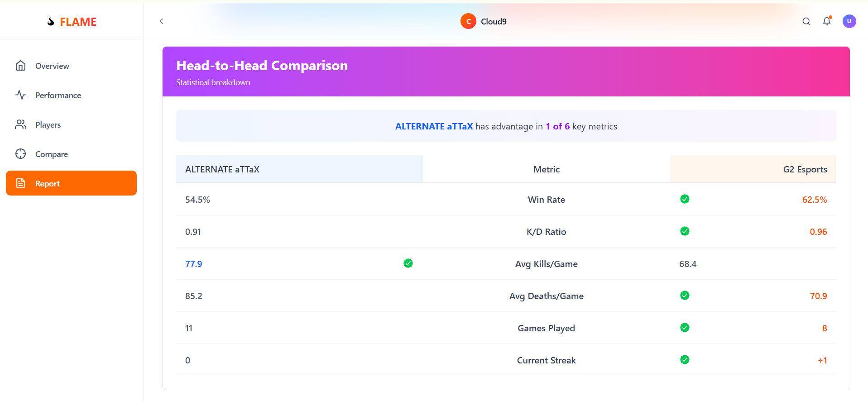Screen dimensions: 868x401
Task: Click the Games Played green checkmark
Action: click(685, 328)
